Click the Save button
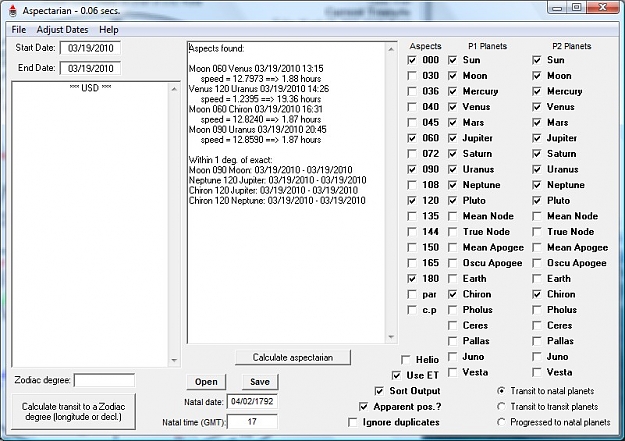 click(x=260, y=382)
